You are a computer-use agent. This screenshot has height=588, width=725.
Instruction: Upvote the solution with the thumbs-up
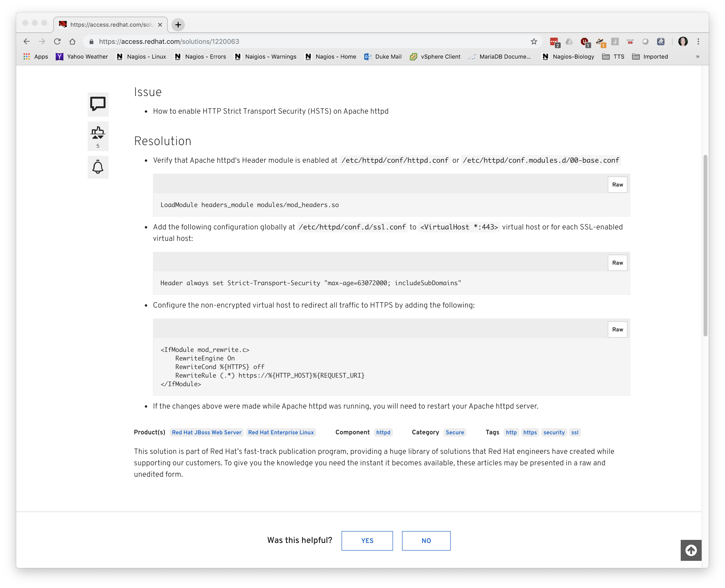coord(95,137)
